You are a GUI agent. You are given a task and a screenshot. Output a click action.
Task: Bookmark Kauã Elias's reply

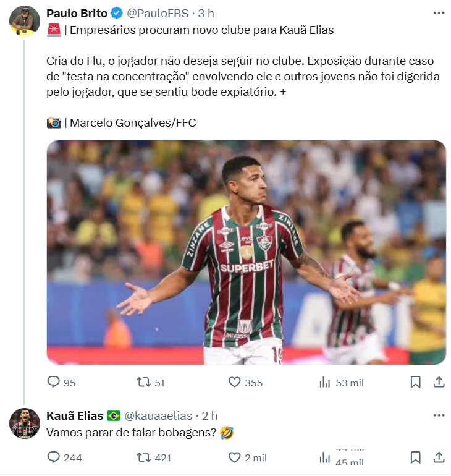click(x=416, y=457)
